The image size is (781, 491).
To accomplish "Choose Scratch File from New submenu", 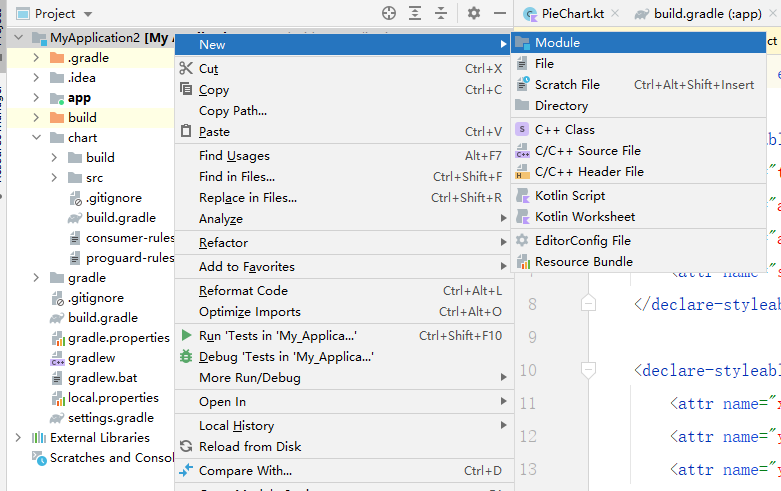I will [639, 85].
